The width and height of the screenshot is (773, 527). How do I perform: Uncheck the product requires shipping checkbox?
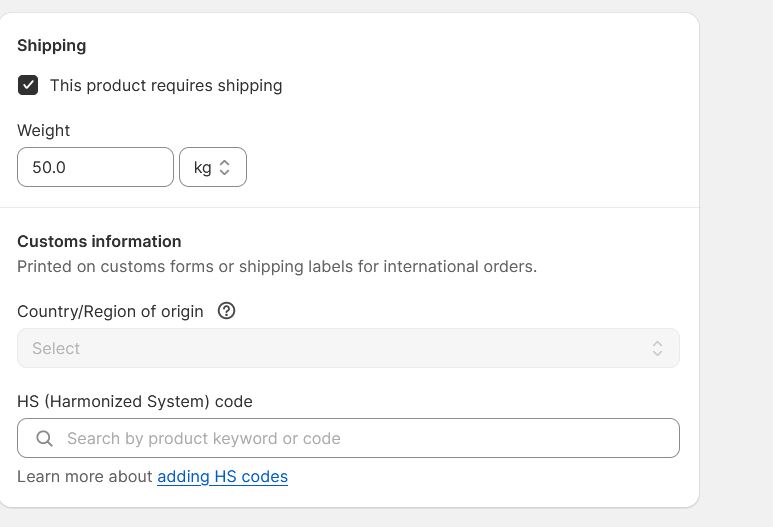click(28, 85)
